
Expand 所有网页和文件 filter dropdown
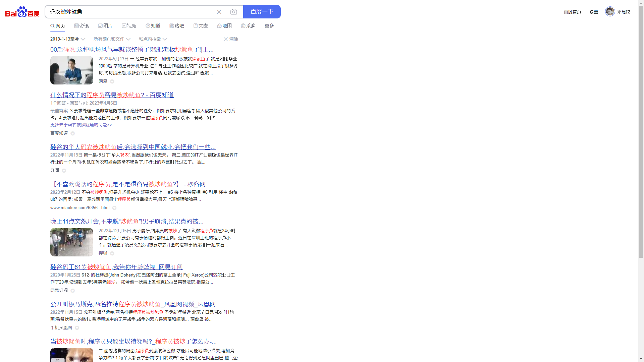pos(112,39)
